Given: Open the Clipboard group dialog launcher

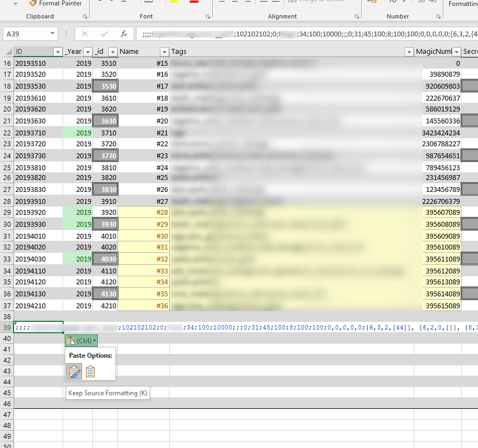Looking at the screenshot, I should click(85, 16).
